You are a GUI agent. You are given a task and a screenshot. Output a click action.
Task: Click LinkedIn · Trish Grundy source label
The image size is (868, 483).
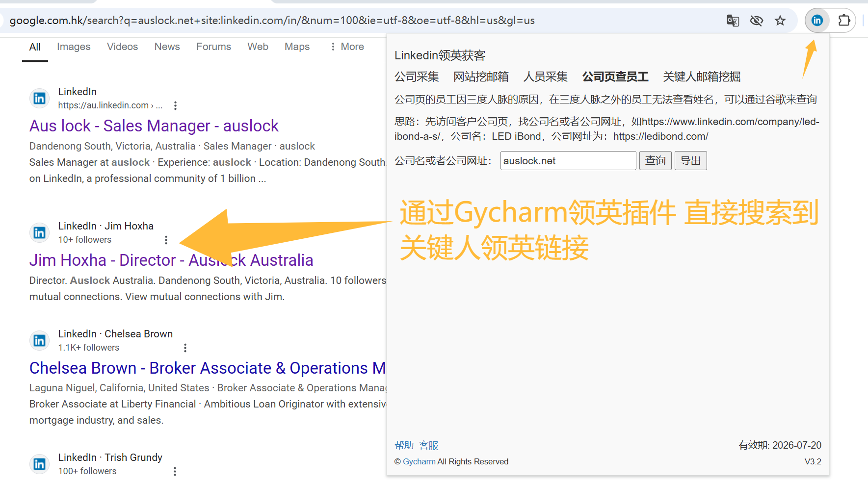coord(110,458)
